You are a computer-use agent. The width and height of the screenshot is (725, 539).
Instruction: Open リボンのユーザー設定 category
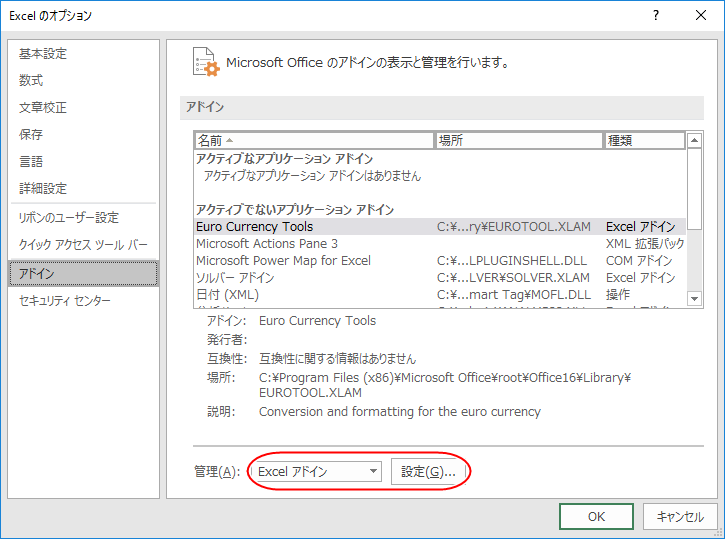[x=68, y=218]
